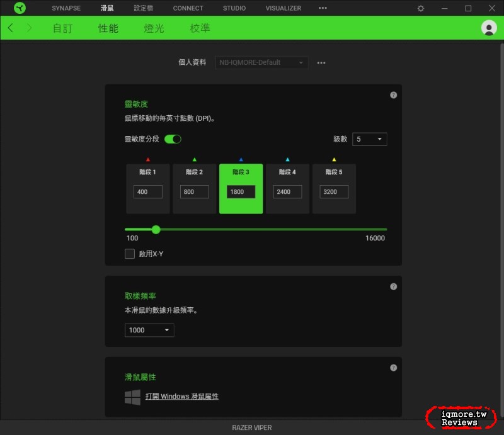This screenshot has width=504, height=435.
Task: Open profile options via the ellipsis beside NB-IQMORE-Default
Action: click(x=321, y=62)
